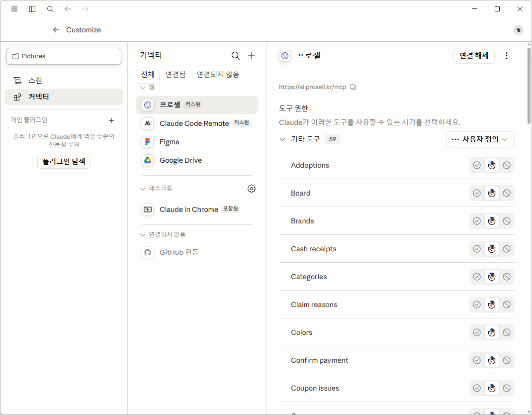Click the Claude Code Remote icon
532x415 pixels.
(x=148, y=123)
